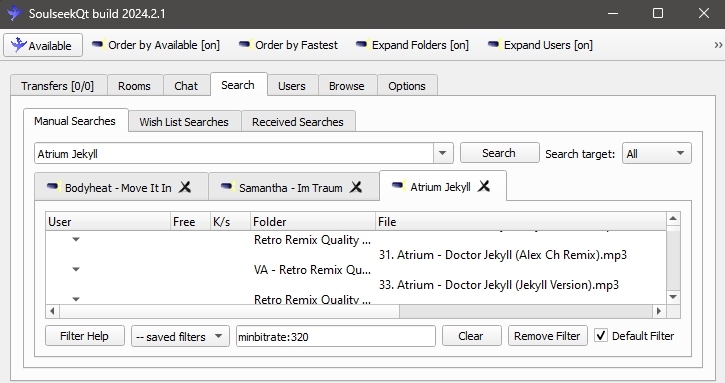This screenshot has height=383, width=725.
Task: Select Doctor Jekyll (Jekyll Version).mp3 file
Action: (x=499, y=285)
